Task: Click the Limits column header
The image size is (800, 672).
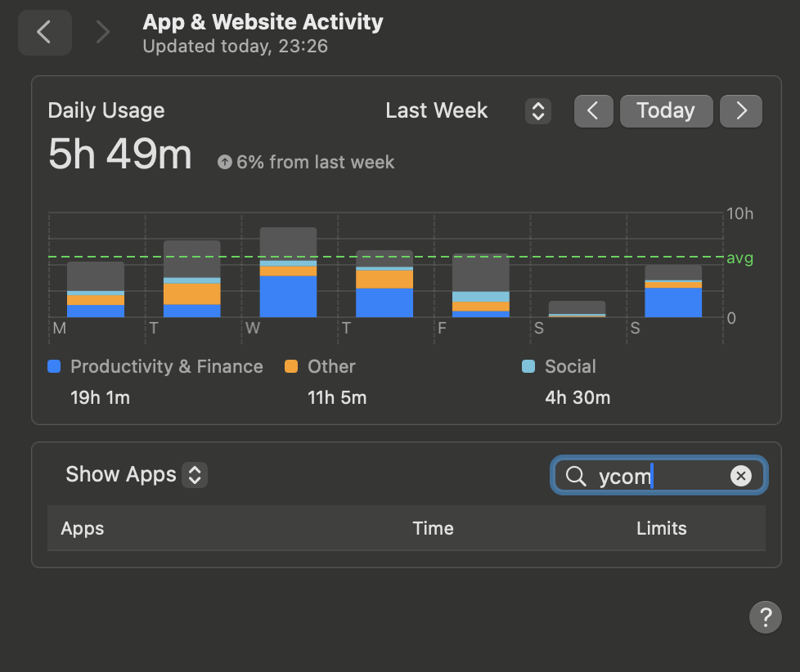Action: point(661,528)
